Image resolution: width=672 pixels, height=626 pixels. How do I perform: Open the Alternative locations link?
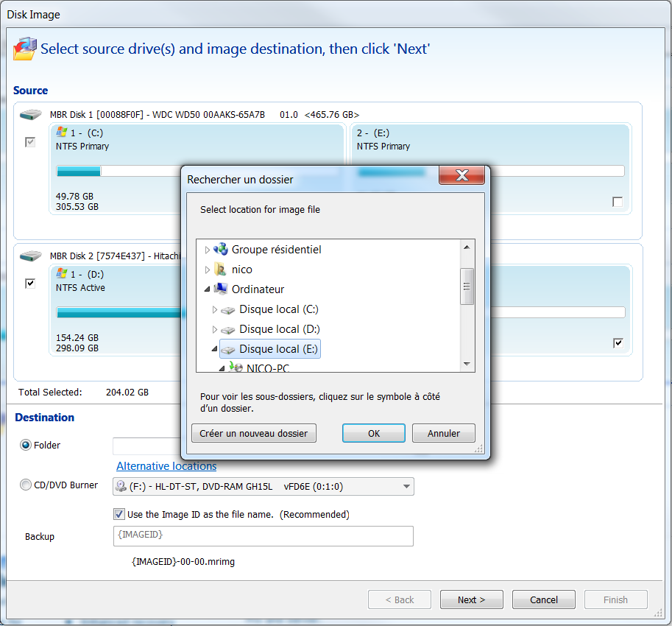click(166, 466)
